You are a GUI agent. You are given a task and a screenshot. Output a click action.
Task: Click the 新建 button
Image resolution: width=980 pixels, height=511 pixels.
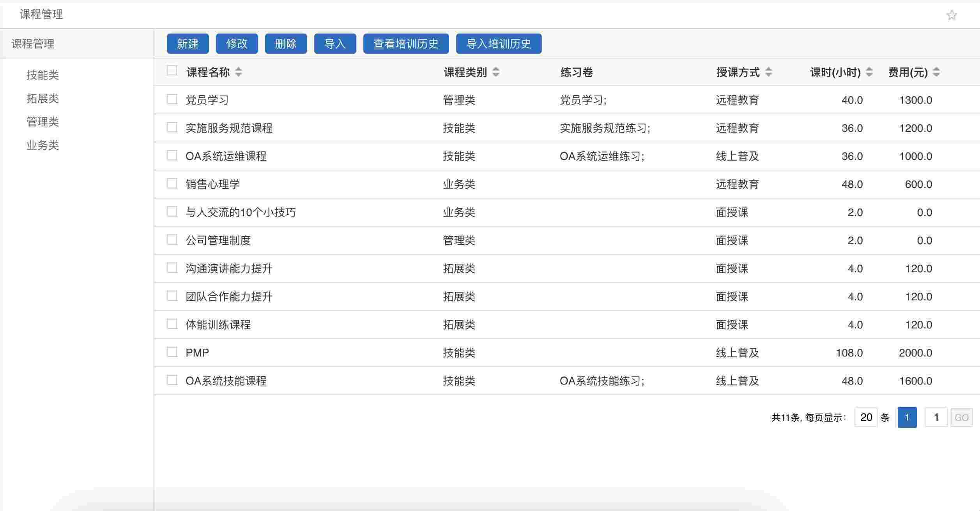click(188, 44)
